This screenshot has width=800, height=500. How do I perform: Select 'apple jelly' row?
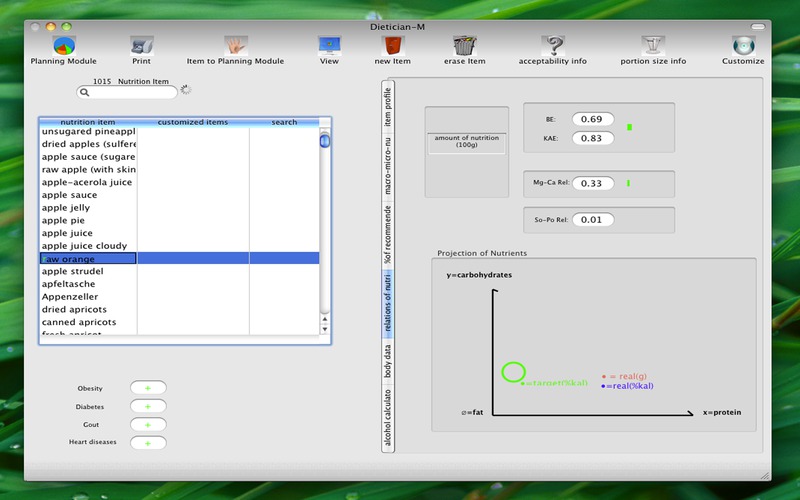(x=179, y=208)
